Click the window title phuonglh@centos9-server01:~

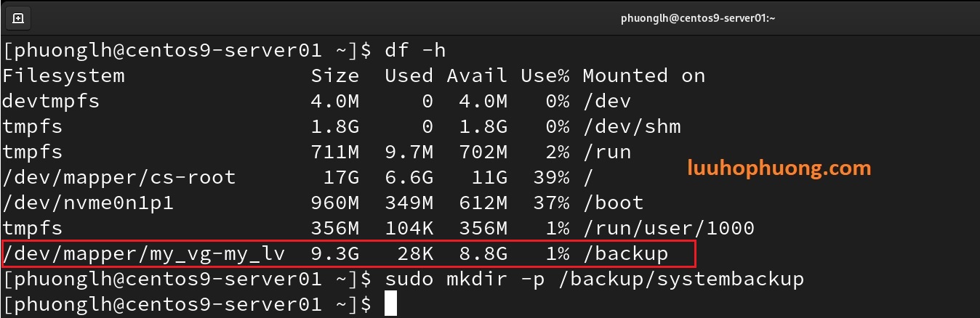click(698, 19)
